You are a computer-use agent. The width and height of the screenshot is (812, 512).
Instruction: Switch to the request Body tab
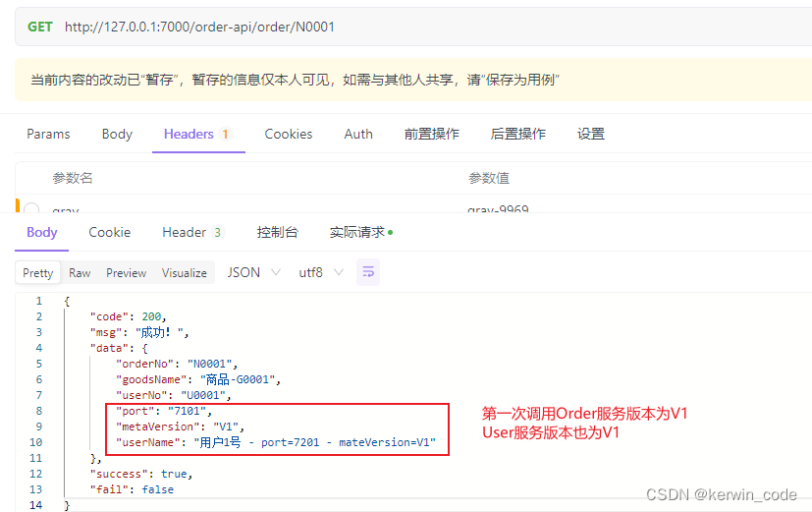(x=117, y=135)
